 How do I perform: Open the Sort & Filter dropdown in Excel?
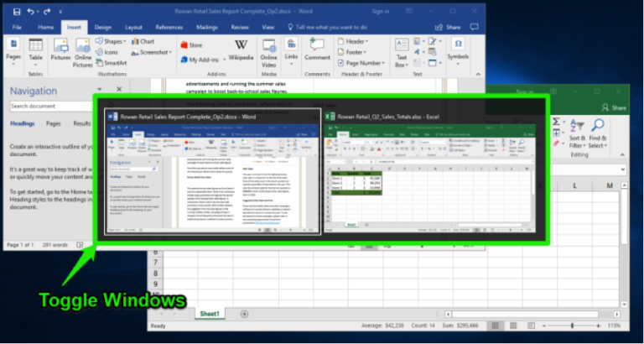578,133
